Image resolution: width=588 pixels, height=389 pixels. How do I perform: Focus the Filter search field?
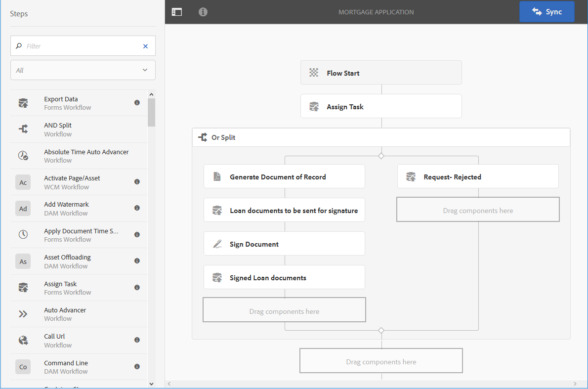(83, 46)
